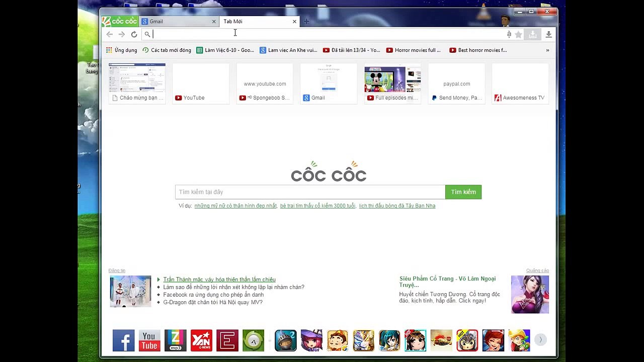The height and width of the screenshot is (362, 644).
Task: Open the Cốc Cốc browser menu logo
Action: point(120,21)
